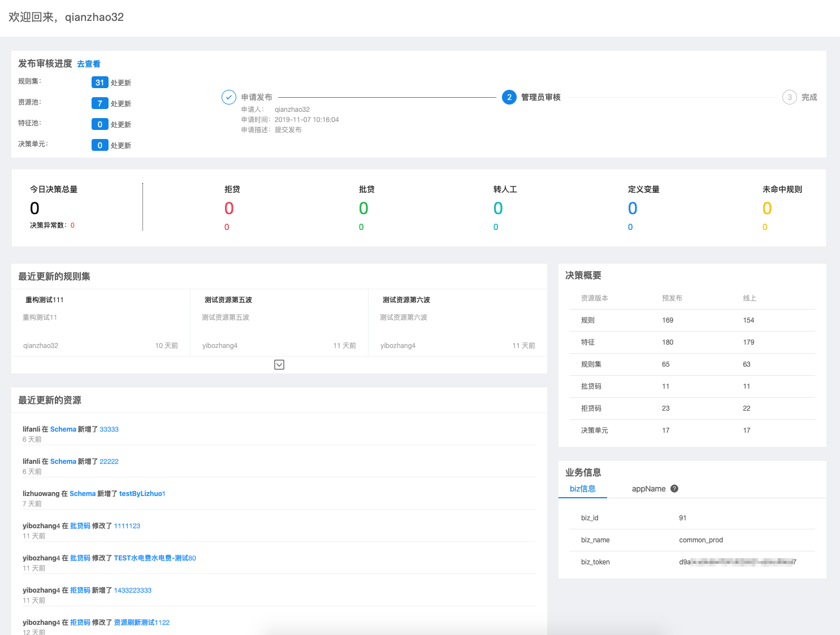This screenshot has width=840, height=635.
Task: Open the 1433223333 resource link
Action: tap(133, 590)
